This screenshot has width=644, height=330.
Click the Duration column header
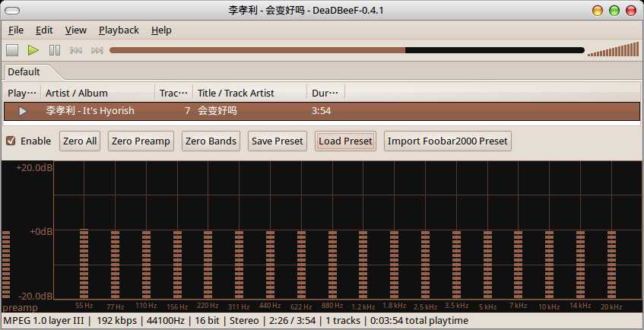pyautogui.click(x=325, y=93)
